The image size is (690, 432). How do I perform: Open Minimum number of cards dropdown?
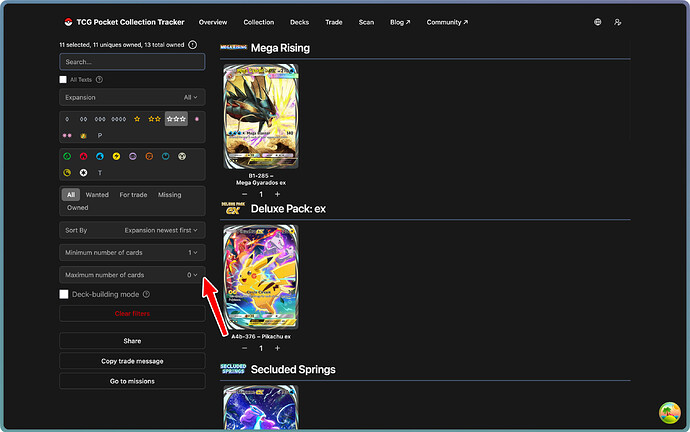[x=132, y=253]
